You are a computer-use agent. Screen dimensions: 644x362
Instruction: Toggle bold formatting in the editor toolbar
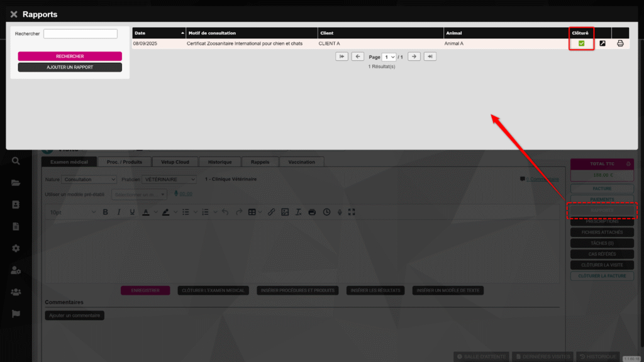(x=105, y=212)
